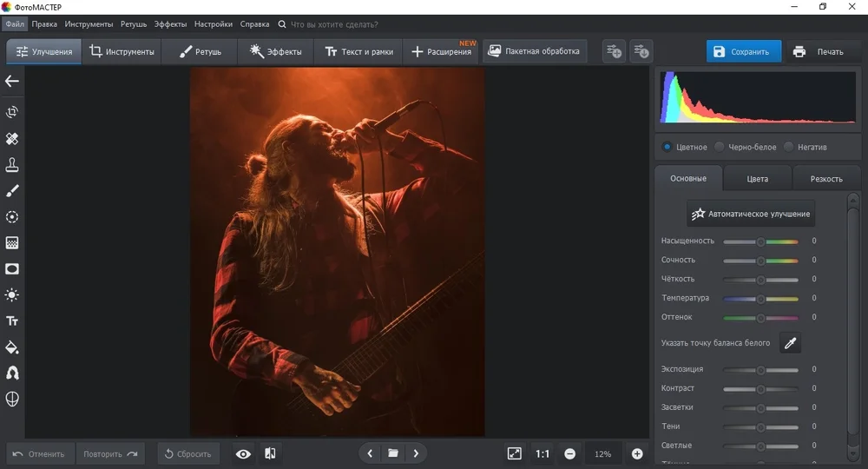The width and height of the screenshot is (868, 469).
Task: Toggle original preview with eye icon
Action: (243, 453)
